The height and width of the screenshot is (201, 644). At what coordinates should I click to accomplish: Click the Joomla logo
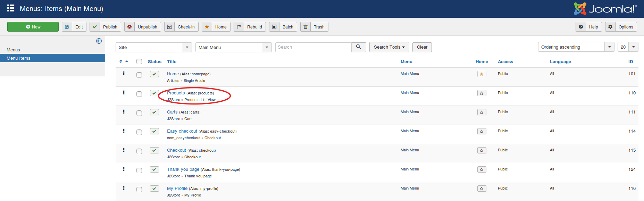tap(605, 9)
